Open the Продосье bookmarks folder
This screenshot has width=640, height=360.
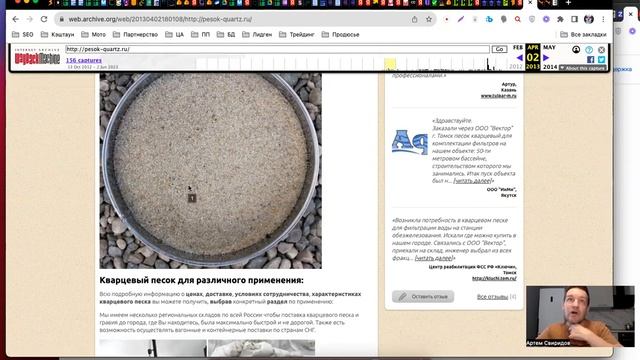pyautogui.click(x=340, y=35)
